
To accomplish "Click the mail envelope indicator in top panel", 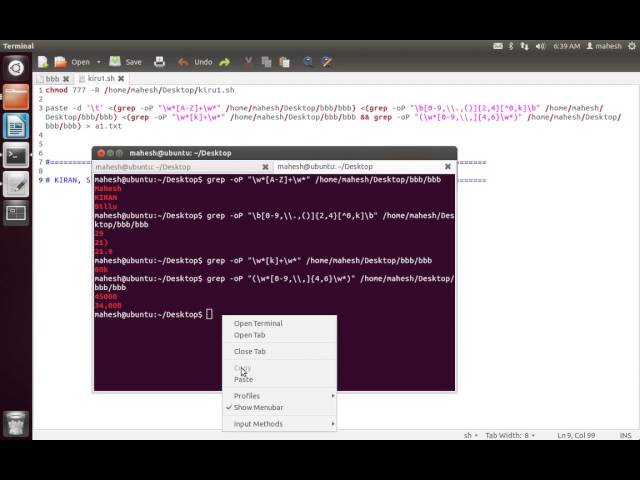I will (x=498, y=46).
